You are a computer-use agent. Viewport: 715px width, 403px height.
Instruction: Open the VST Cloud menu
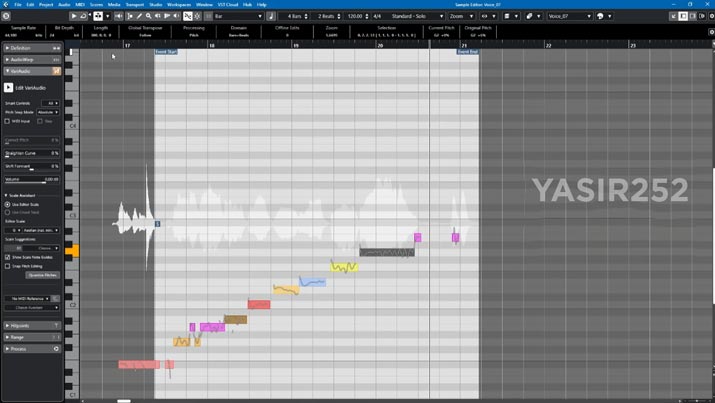[228, 5]
